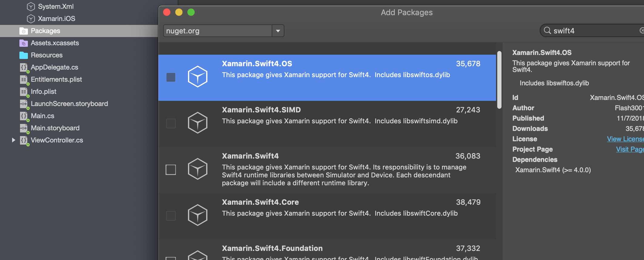
Task: Select the Xamarin.Swift4.OS package title
Action: point(257,64)
